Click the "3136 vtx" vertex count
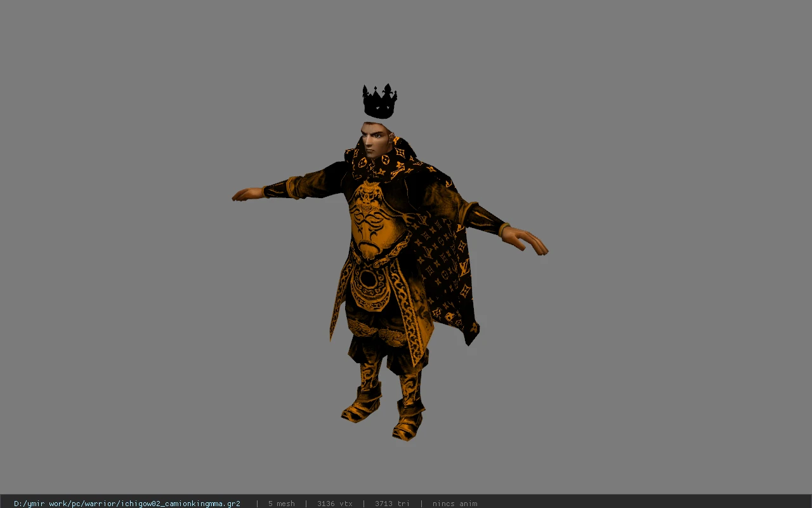Image resolution: width=812 pixels, height=508 pixels. [335, 504]
